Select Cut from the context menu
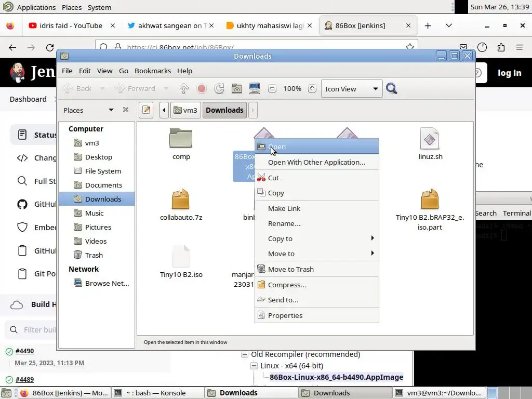This screenshot has height=399, width=532. 316,178
